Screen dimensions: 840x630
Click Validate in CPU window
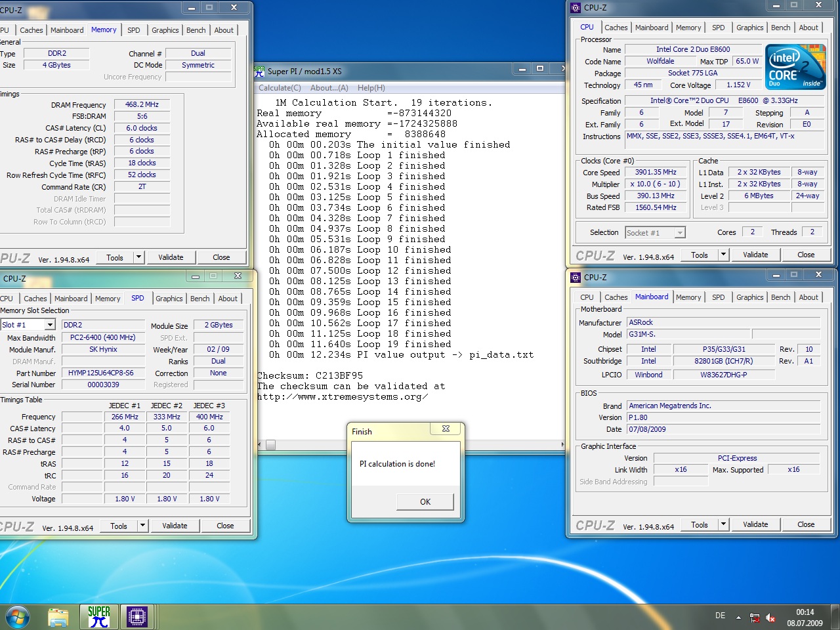point(755,255)
